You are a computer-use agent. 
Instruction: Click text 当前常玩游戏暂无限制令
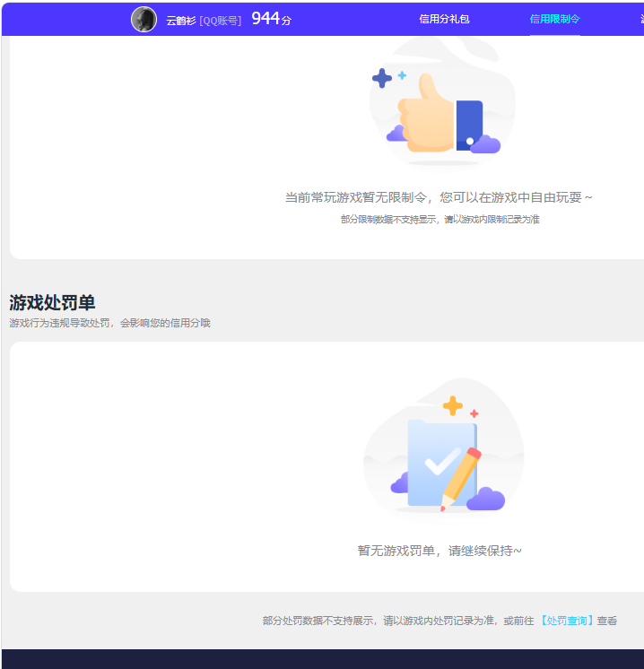tap(356, 197)
